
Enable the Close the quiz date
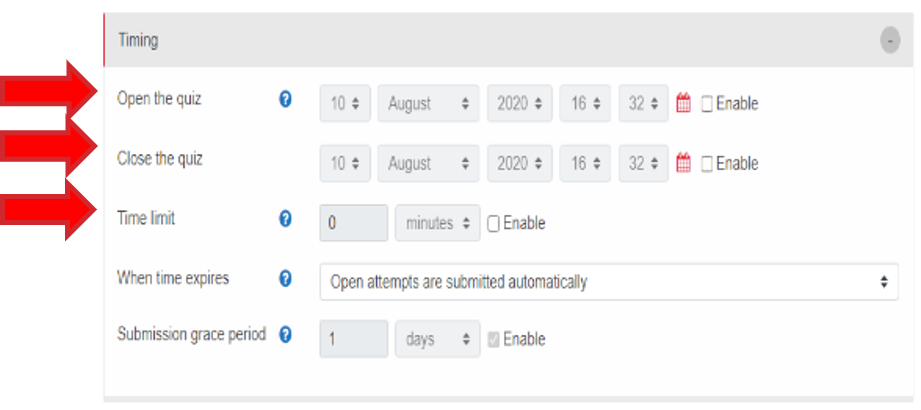(x=707, y=164)
